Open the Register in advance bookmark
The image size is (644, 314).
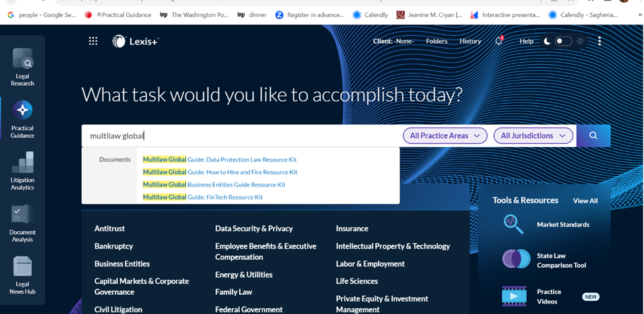(x=310, y=15)
